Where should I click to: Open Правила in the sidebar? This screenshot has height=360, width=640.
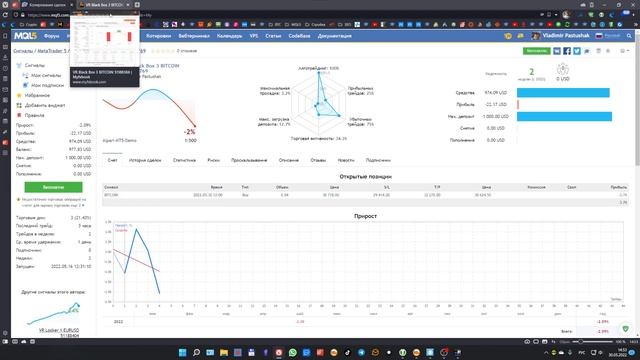(x=34, y=116)
